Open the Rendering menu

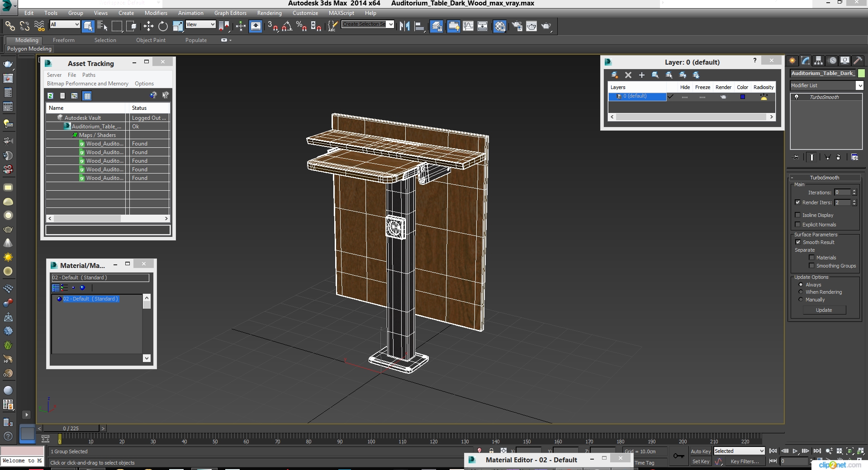269,13
